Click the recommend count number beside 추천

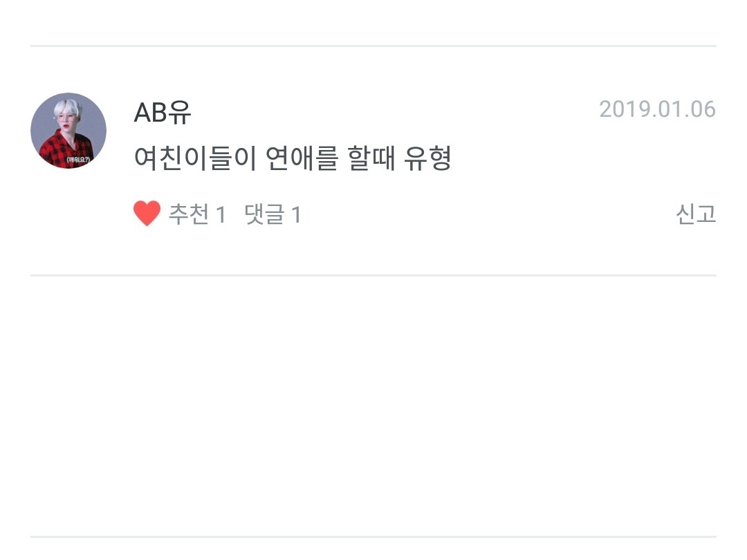coord(221,215)
